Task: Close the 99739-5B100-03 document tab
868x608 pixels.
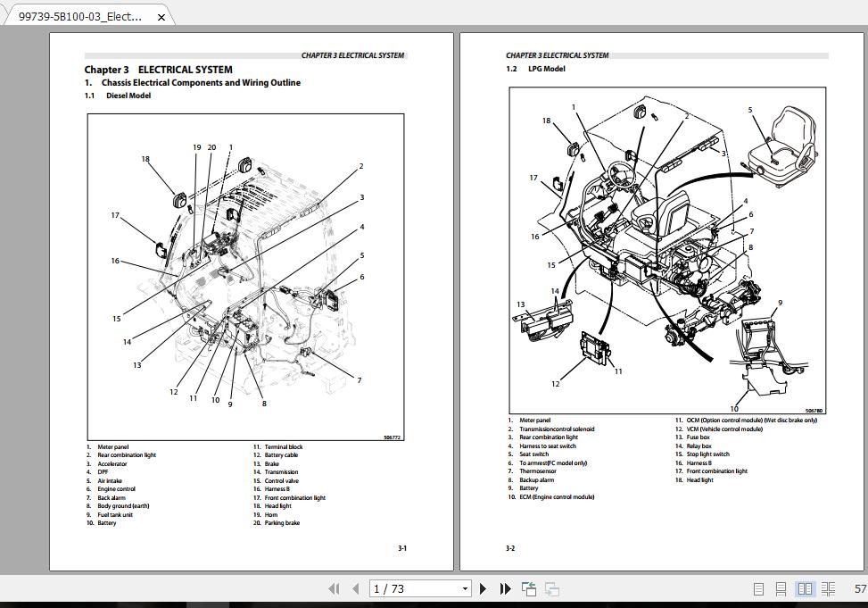Action: pos(160,15)
